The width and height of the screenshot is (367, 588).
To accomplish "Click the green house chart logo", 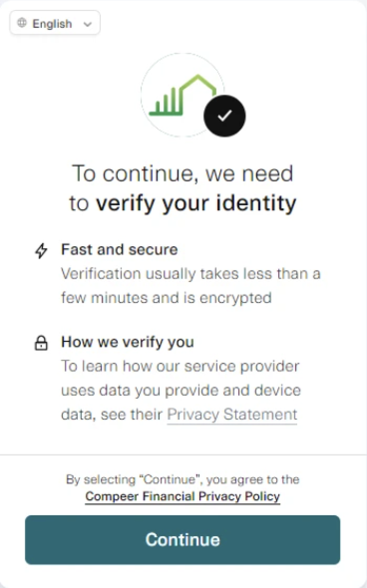I will pos(182,95).
